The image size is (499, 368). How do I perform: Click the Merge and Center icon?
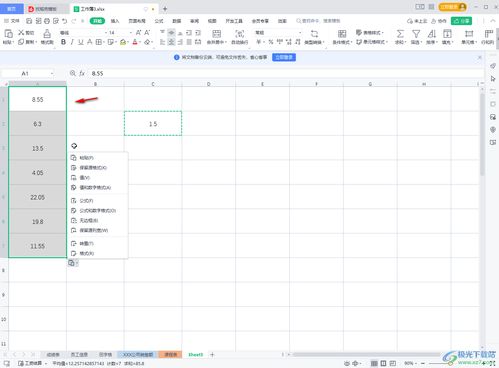pos(217,34)
